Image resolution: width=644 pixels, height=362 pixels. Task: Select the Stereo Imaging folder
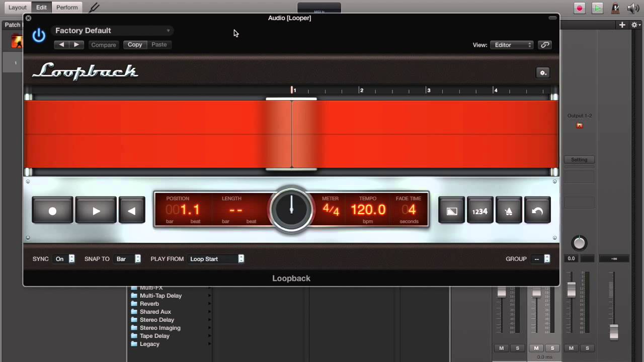(160, 328)
